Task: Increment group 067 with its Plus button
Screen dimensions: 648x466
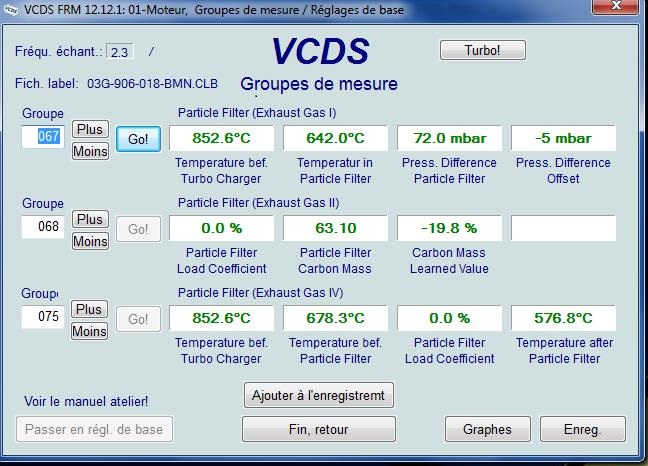Action: click(90, 129)
